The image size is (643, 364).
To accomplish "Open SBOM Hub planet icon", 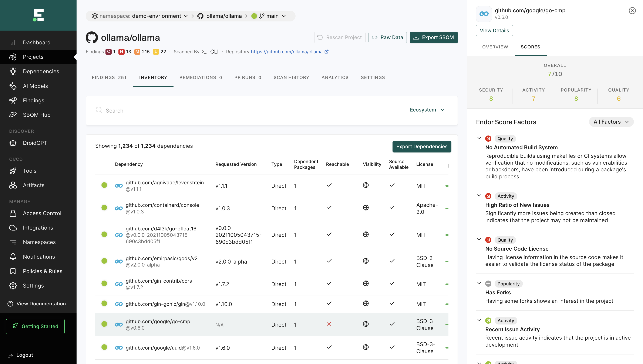I will click(13, 115).
